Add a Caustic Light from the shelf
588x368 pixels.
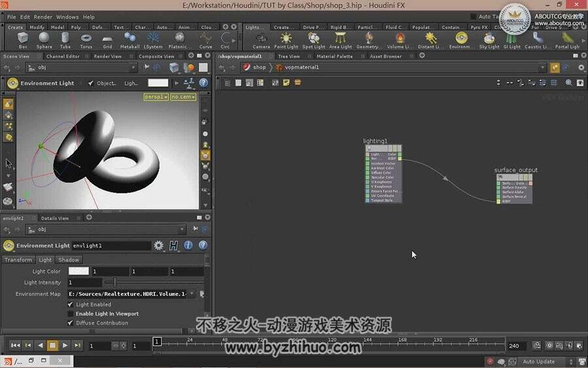click(538, 40)
